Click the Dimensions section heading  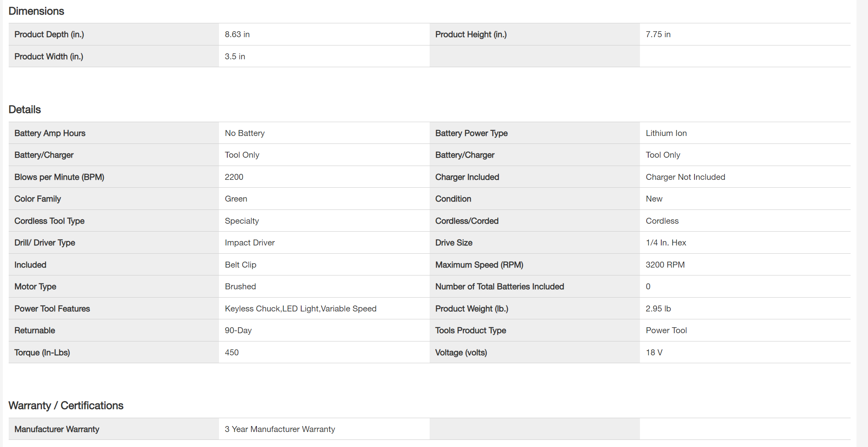coord(36,11)
